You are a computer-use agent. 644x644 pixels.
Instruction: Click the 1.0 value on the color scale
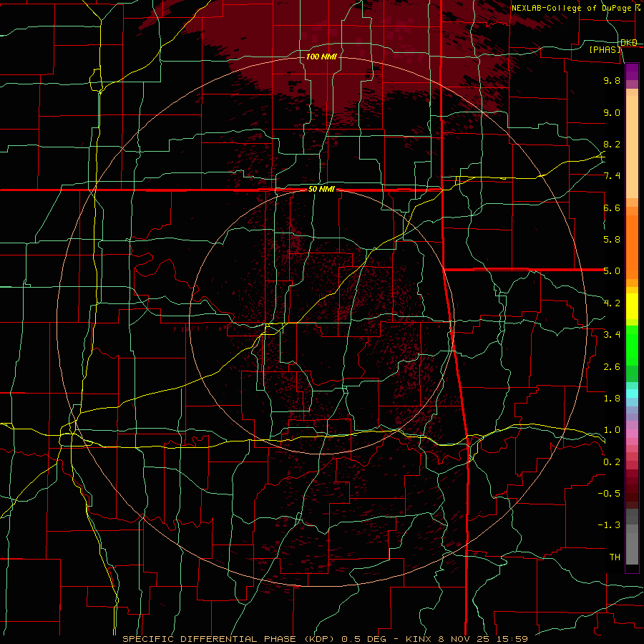tap(612, 431)
